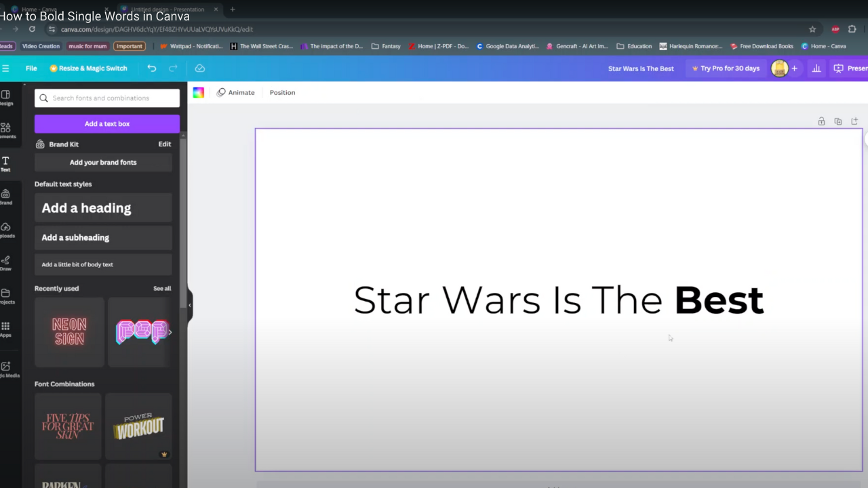Rename design title Star Wars Is The Best
The image size is (868, 488).
641,68
